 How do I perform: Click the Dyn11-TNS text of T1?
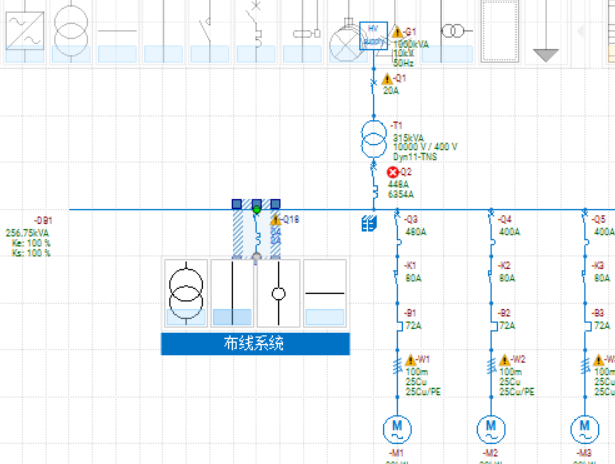coord(415,157)
